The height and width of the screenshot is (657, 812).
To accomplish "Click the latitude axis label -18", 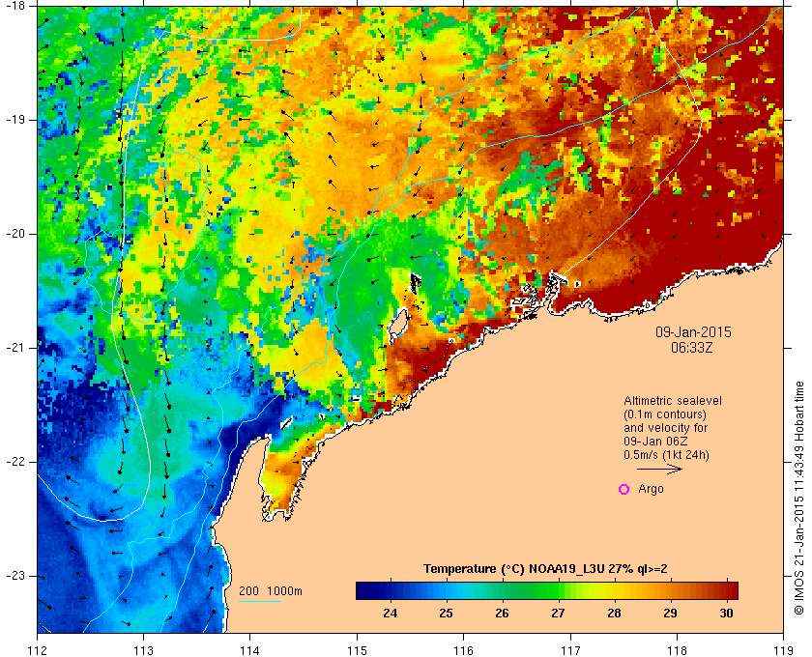I will click(15, 5).
